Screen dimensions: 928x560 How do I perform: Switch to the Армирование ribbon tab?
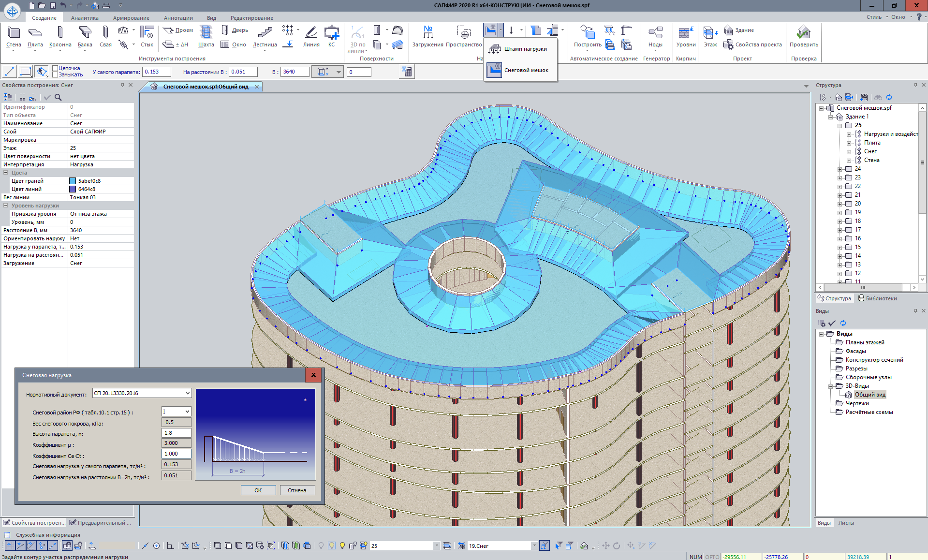coord(131,18)
